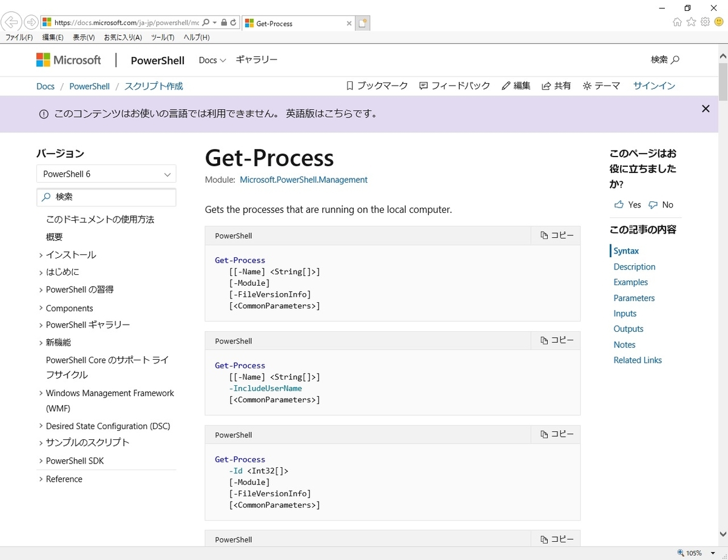Image resolution: width=728 pixels, height=560 pixels.
Task: Vote Yes thumbs-up
Action: click(x=627, y=205)
